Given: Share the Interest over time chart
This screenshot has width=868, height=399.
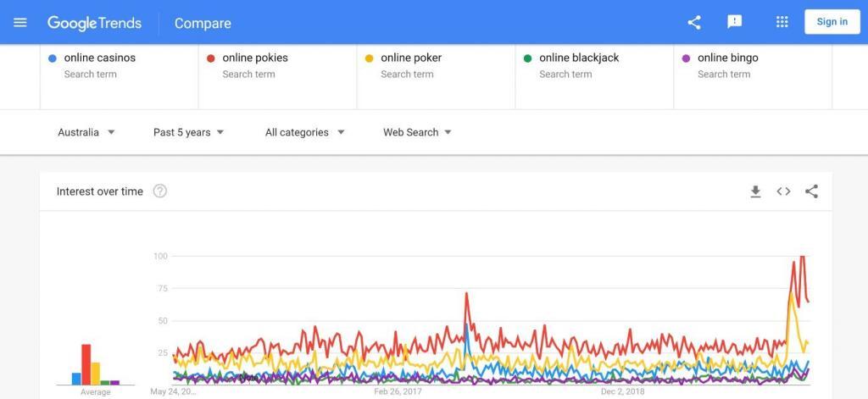Looking at the screenshot, I should [x=811, y=191].
